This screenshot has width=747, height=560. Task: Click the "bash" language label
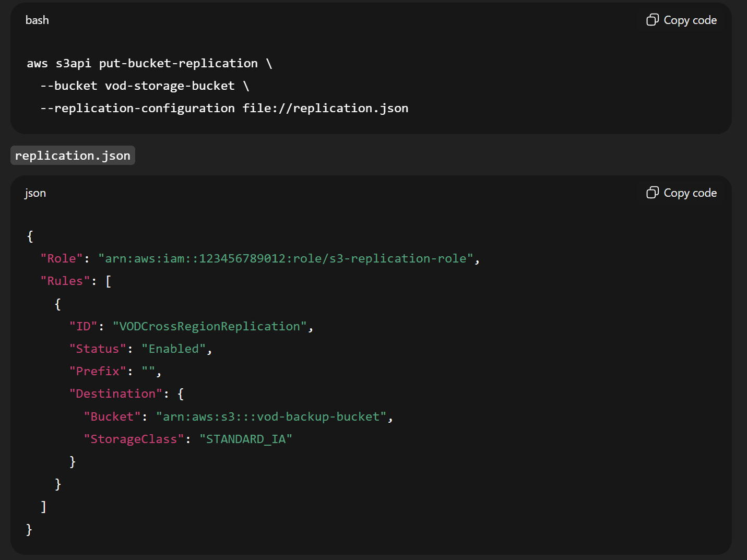(37, 20)
